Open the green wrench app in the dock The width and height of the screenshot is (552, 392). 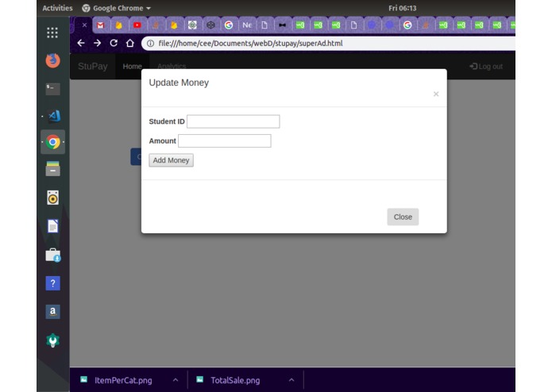52,340
